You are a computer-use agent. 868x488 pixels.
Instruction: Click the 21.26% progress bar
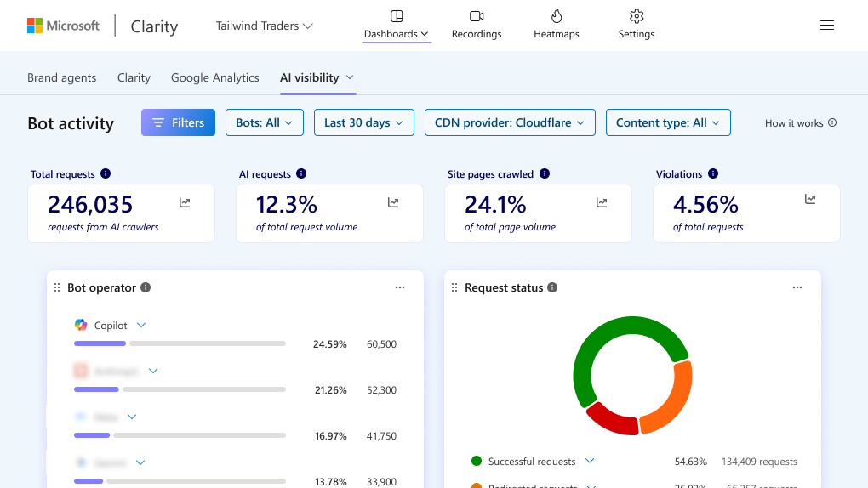point(180,389)
